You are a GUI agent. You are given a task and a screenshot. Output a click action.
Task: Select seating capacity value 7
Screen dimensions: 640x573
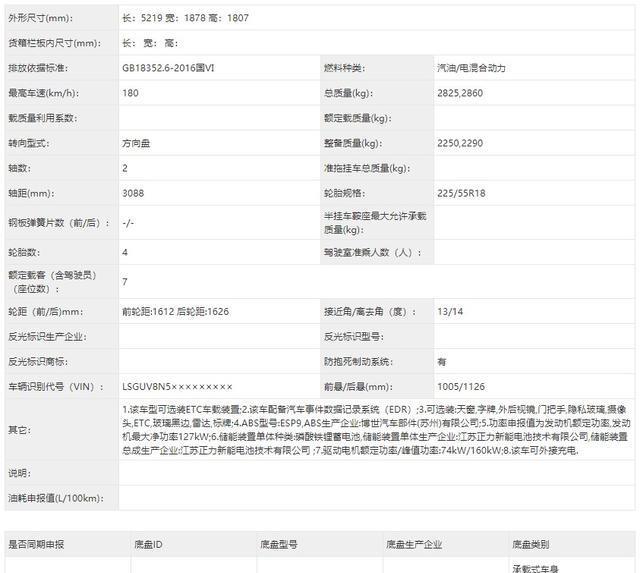coord(125,282)
